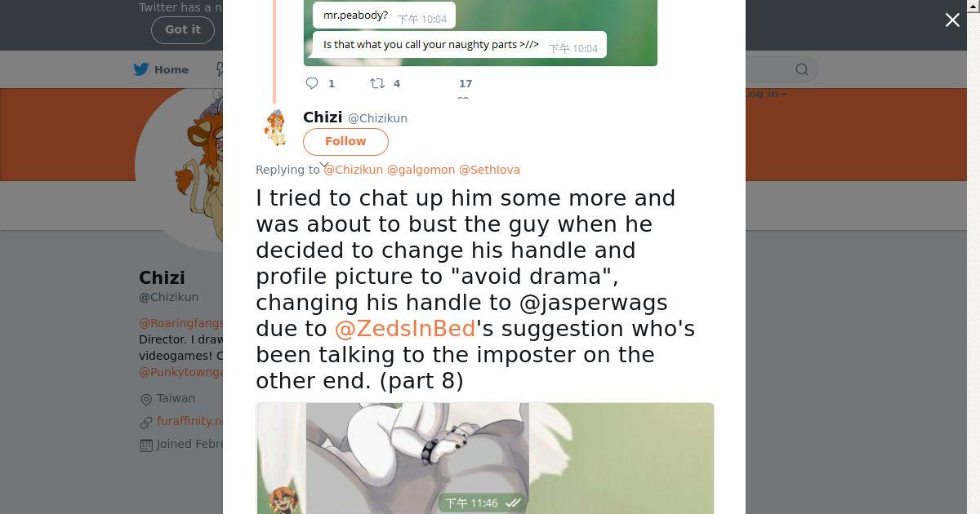Click the calendar icon beside Joined date

click(x=146, y=445)
